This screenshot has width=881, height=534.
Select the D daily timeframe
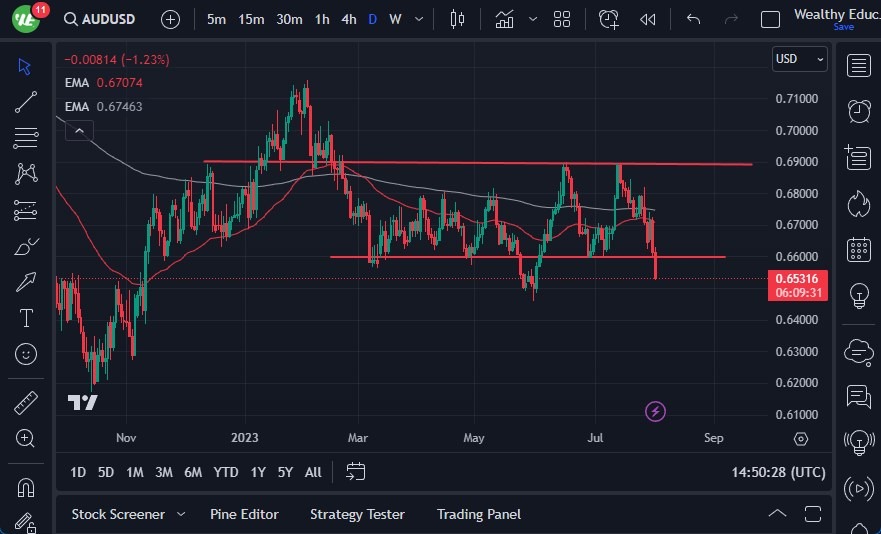373,19
